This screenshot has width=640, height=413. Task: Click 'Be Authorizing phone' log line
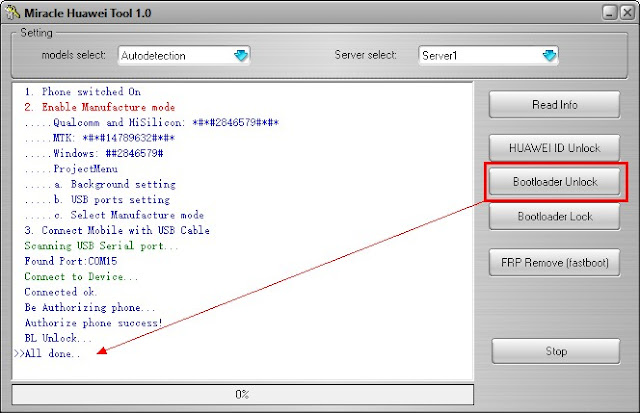click(x=90, y=307)
